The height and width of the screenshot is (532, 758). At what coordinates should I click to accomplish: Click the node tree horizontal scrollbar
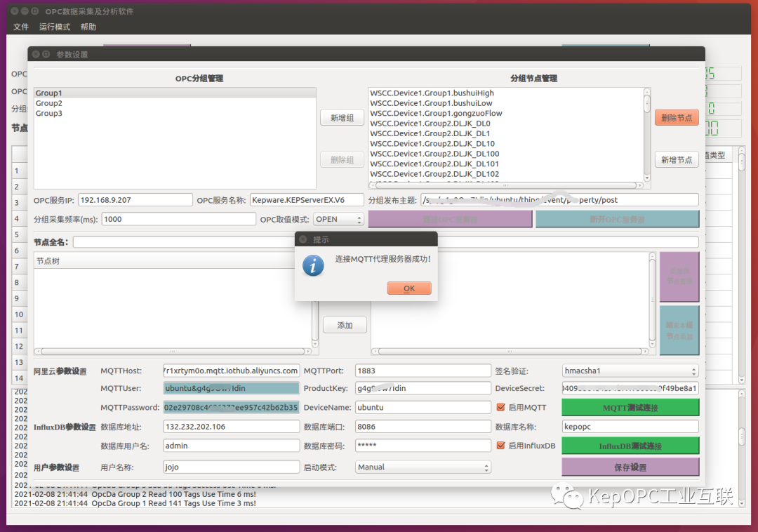(x=173, y=352)
